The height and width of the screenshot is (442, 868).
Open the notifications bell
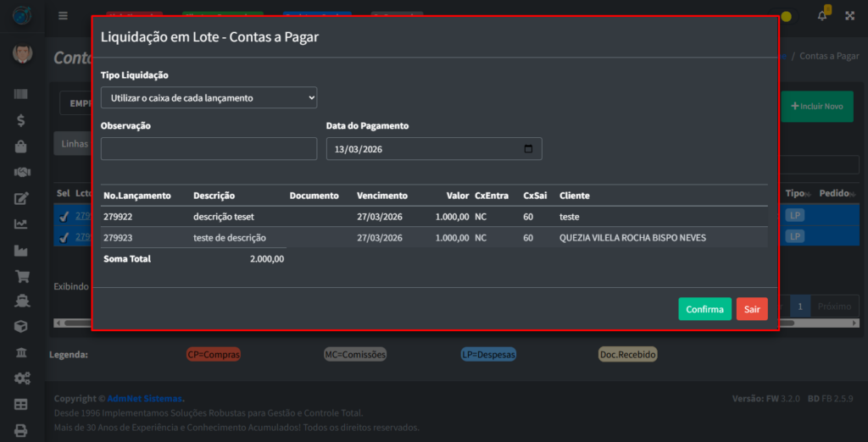[821, 15]
